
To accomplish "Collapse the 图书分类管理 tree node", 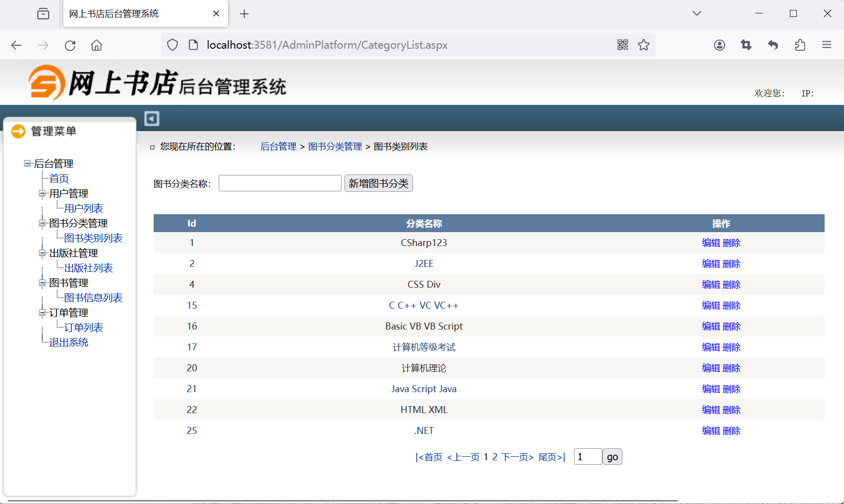I will tap(42, 223).
